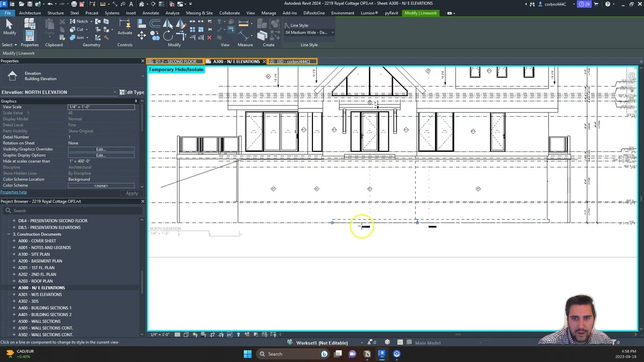Select the Rotate tool
This screenshot has height=362, width=644.
pyautogui.click(x=168, y=35)
